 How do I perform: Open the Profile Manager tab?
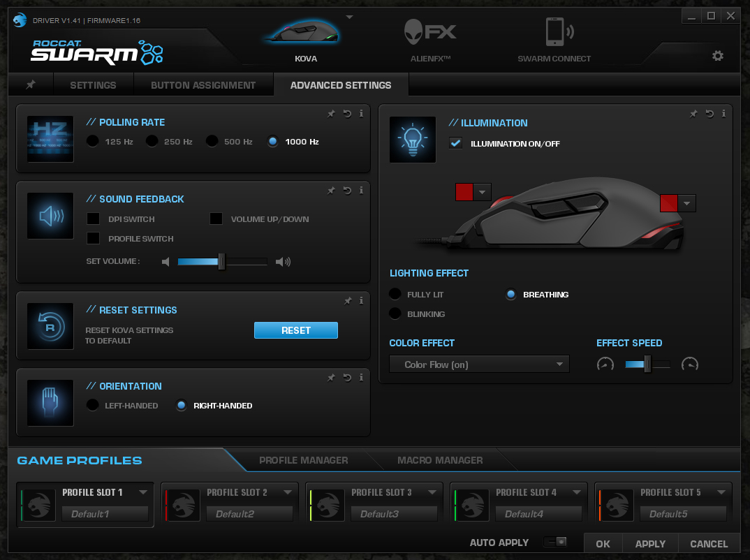pyautogui.click(x=304, y=460)
